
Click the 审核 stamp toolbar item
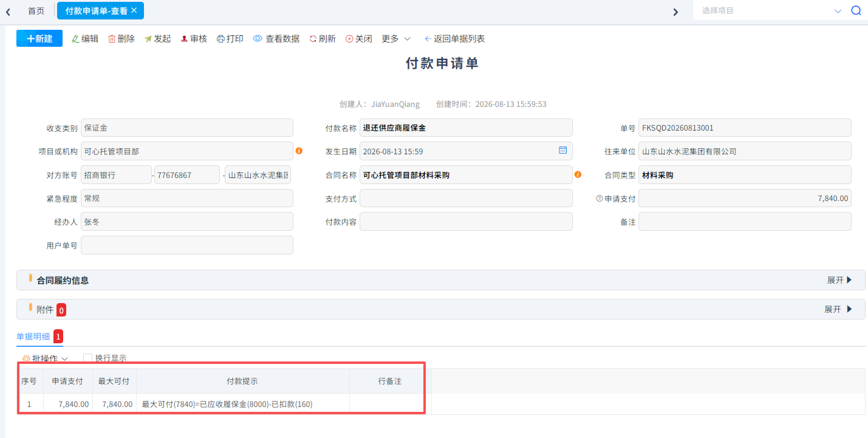pos(194,38)
